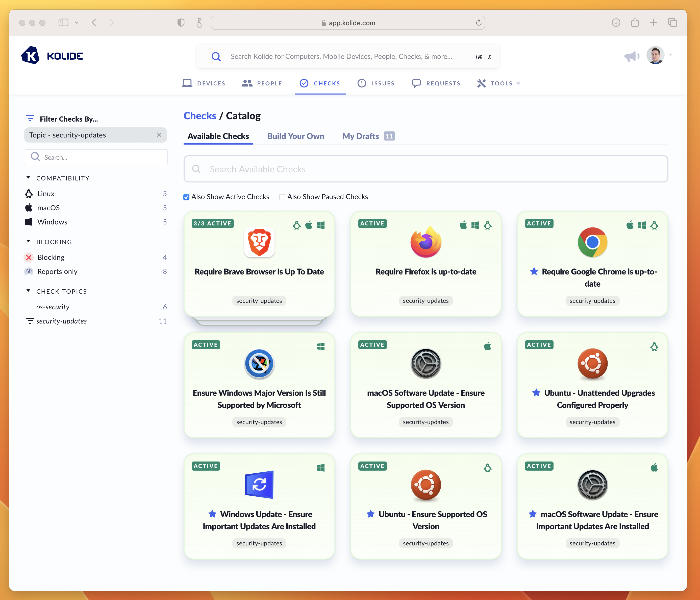
Task: Filter checks by os-security topic
Action: [x=53, y=307]
